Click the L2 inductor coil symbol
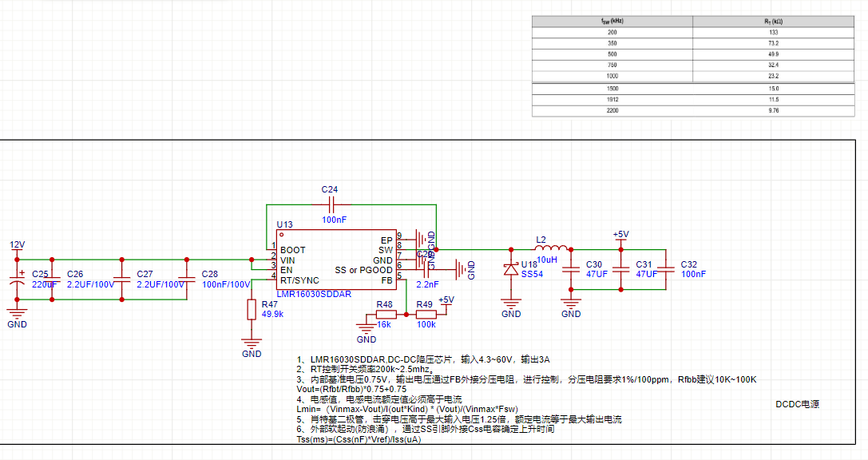 pyautogui.click(x=552, y=248)
